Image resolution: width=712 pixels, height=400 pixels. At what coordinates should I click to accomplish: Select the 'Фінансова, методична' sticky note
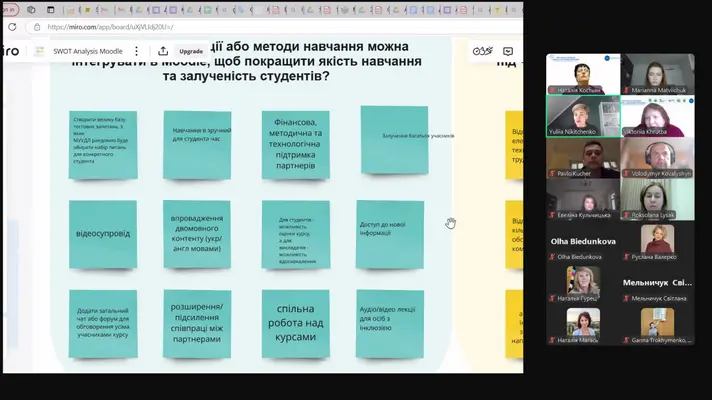coord(296,144)
